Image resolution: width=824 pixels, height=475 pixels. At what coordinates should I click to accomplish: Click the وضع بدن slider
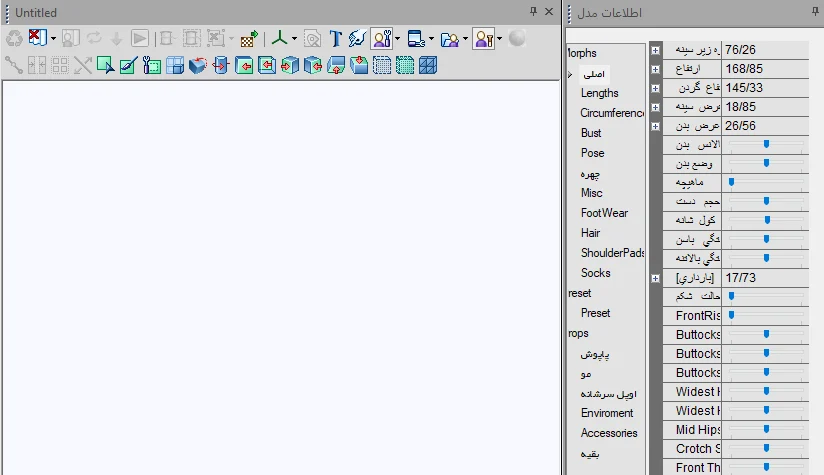(766, 163)
